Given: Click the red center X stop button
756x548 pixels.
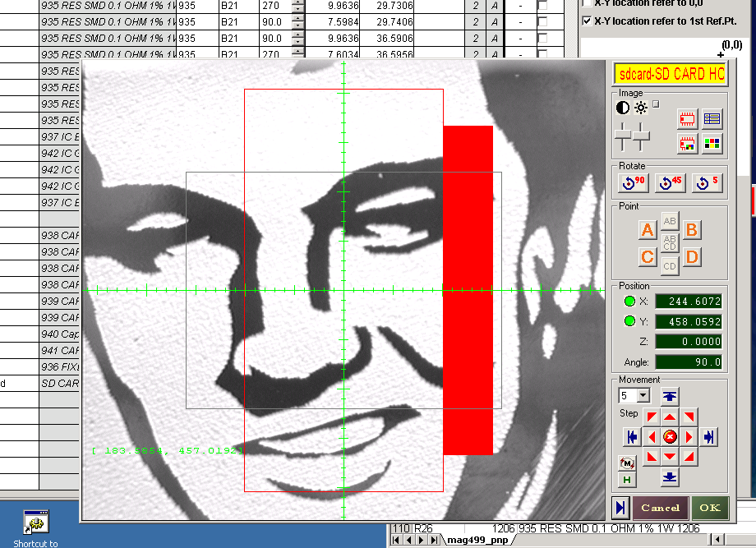Looking at the screenshot, I should click(670, 437).
